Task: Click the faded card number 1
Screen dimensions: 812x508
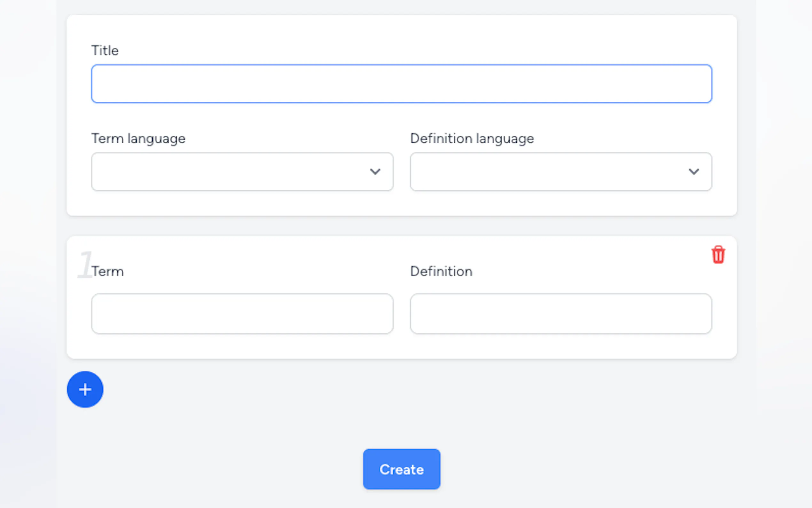Action: tap(84, 265)
